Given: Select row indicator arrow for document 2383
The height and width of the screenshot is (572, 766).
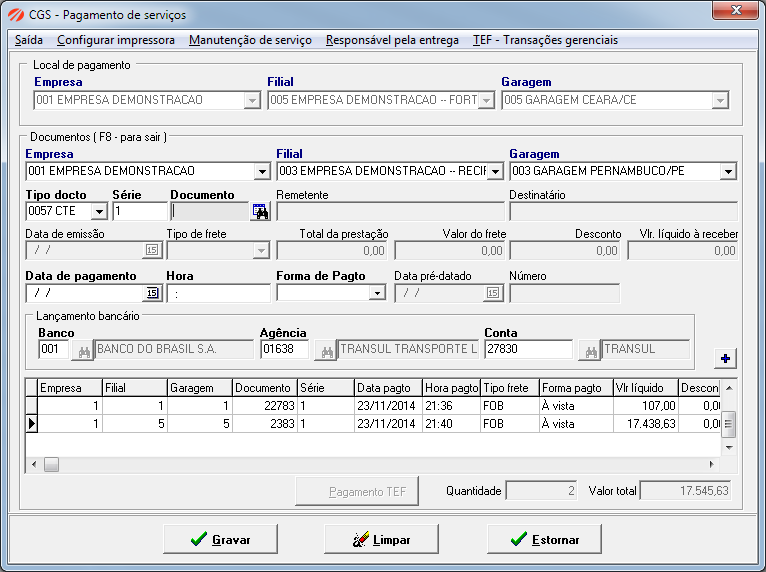Looking at the screenshot, I should [x=32, y=424].
